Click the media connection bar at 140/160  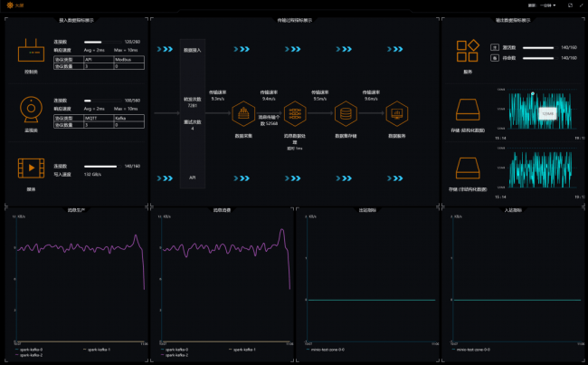pos(102,167)
